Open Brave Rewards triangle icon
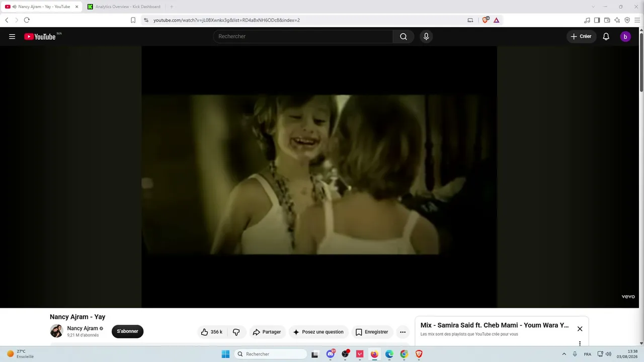The width and height of the screenshot is (644, 362). (496, 20)
